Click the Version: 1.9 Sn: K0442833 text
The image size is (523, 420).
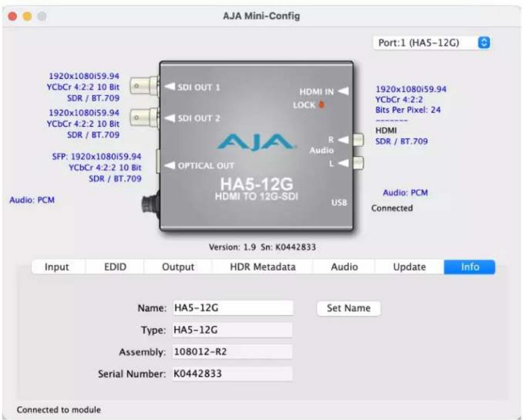(263, 247)
